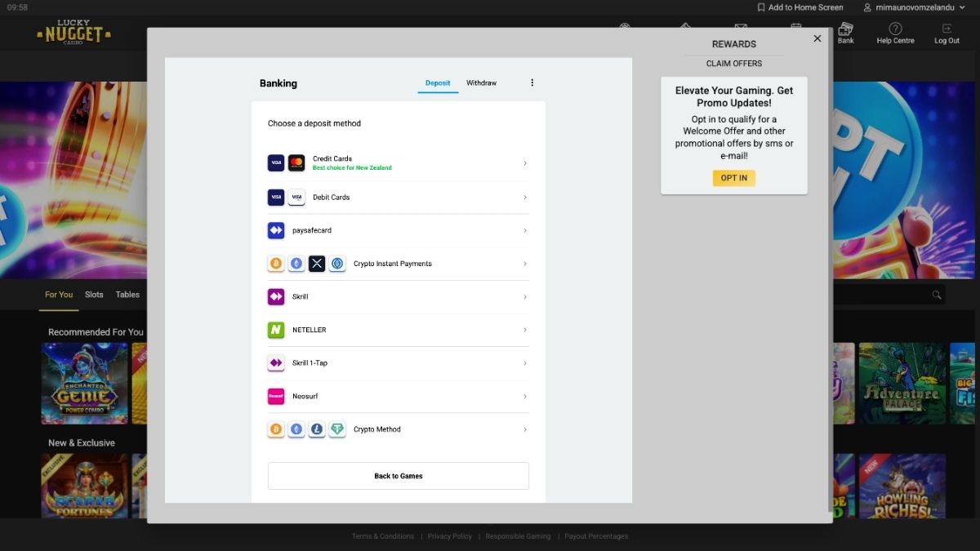This screenshot has width=980, height=551.
Task: Click the Bitcoin icon in Crypto Method row
Action: pyautogui.click(x=276, y=429)
